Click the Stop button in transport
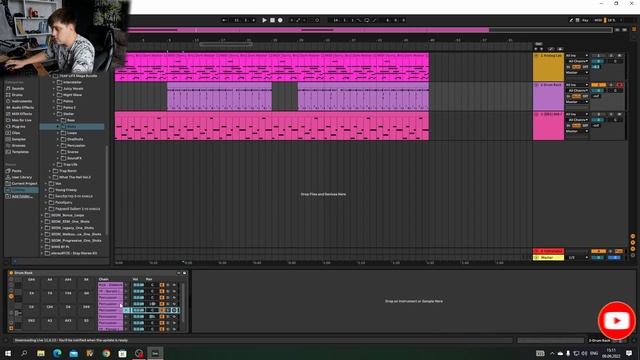Viewport: 640px width, 360px height. (272, 20)
